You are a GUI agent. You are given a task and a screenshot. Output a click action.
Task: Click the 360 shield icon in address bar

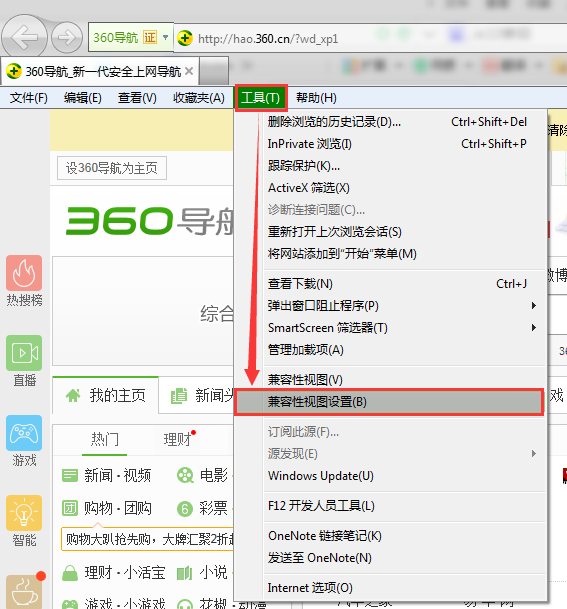[185, 38]
